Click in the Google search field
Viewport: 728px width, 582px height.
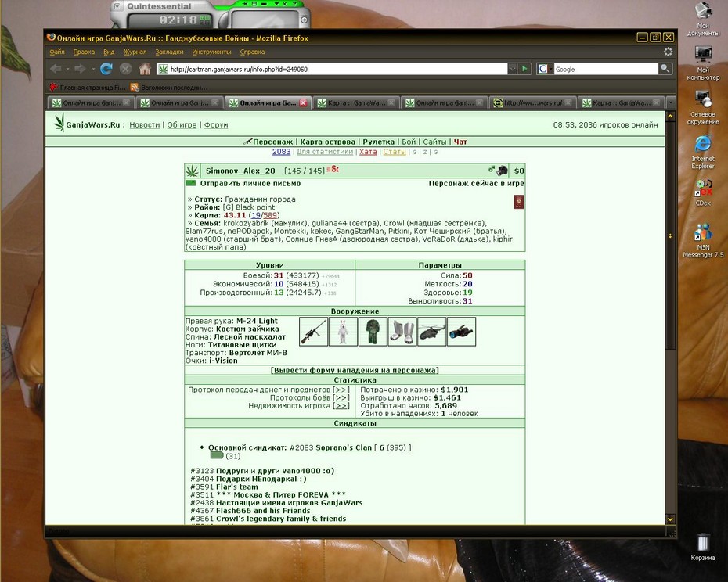point(605,69)
